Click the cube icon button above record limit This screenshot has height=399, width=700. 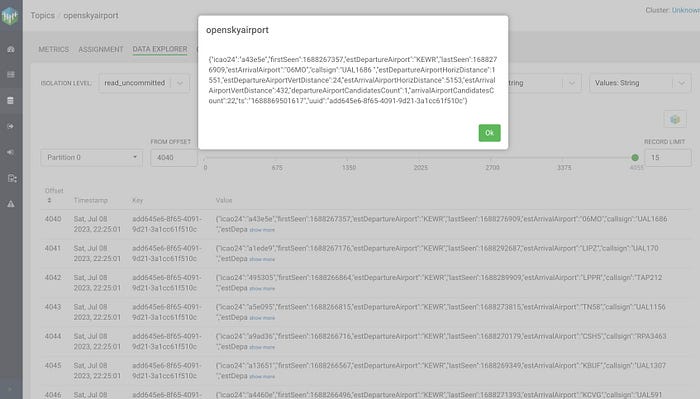pos(675,119)
